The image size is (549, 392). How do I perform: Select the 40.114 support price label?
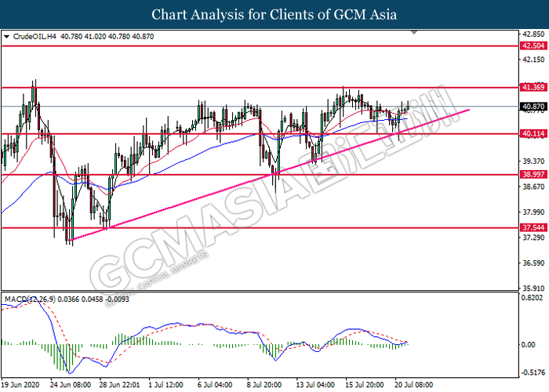tap(533, 134)
